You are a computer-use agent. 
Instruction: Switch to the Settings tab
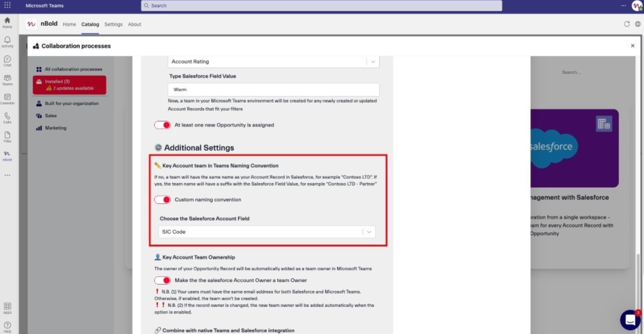[x=113, y=24]
